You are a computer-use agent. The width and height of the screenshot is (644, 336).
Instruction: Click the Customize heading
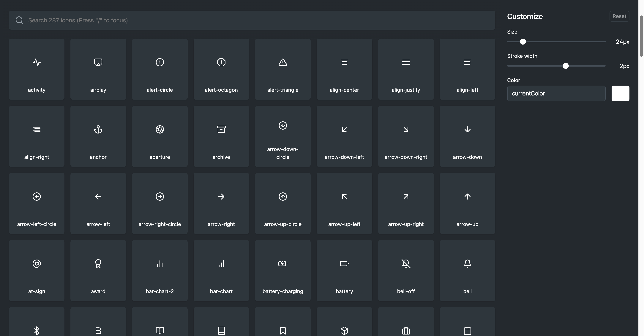pos(525,16)
